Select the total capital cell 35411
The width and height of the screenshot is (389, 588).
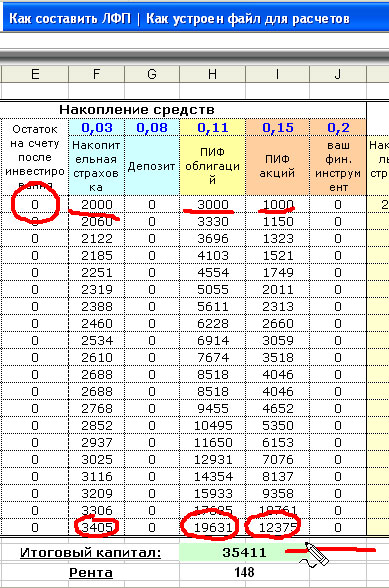[x=245, y=552]
